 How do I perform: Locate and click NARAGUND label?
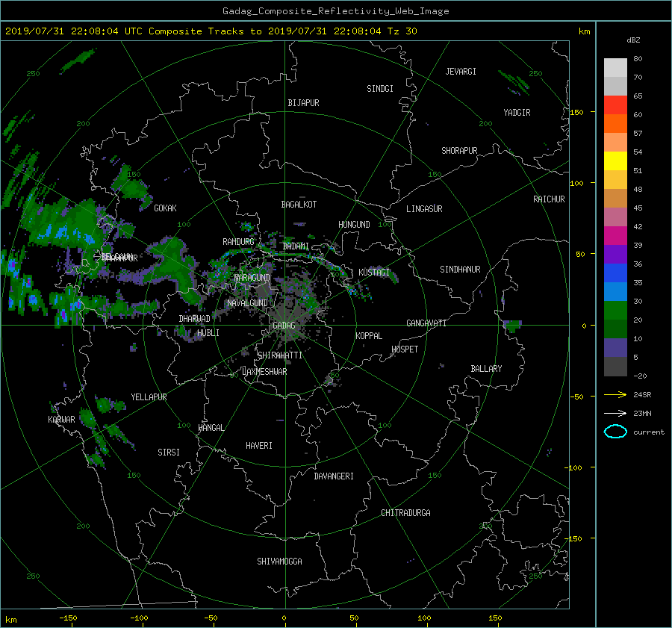pyautogui.click(x=252, y=278)
